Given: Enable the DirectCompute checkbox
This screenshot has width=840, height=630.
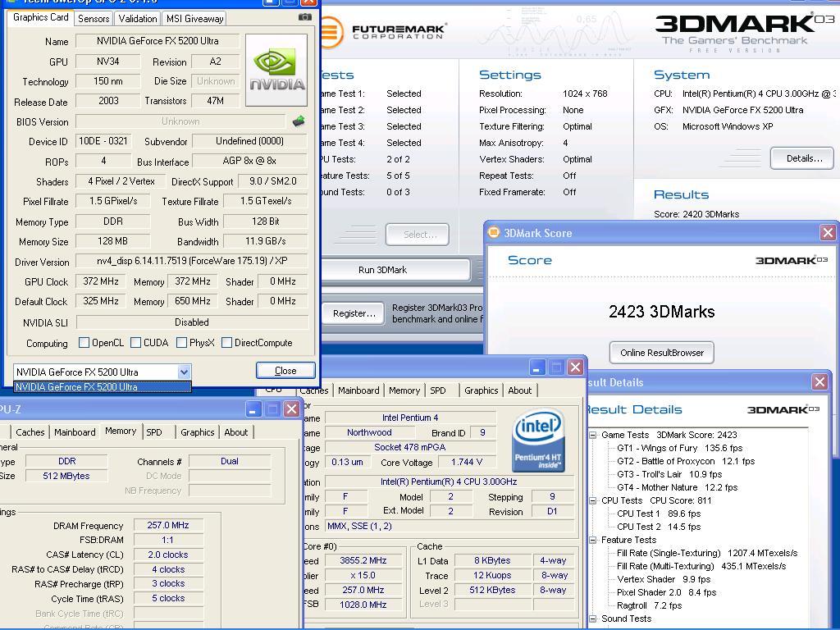Looking at the screenshot, I should pos(226,342).
